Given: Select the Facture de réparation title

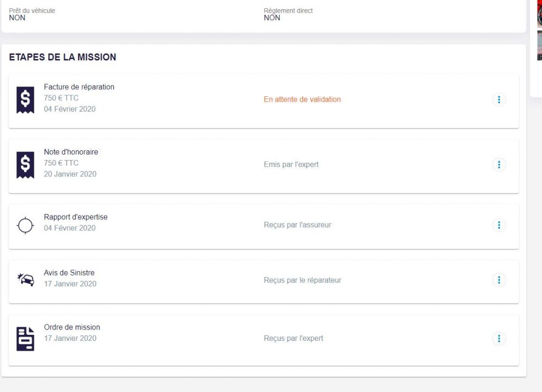Looking at the screenshot, I should (79, 87).
